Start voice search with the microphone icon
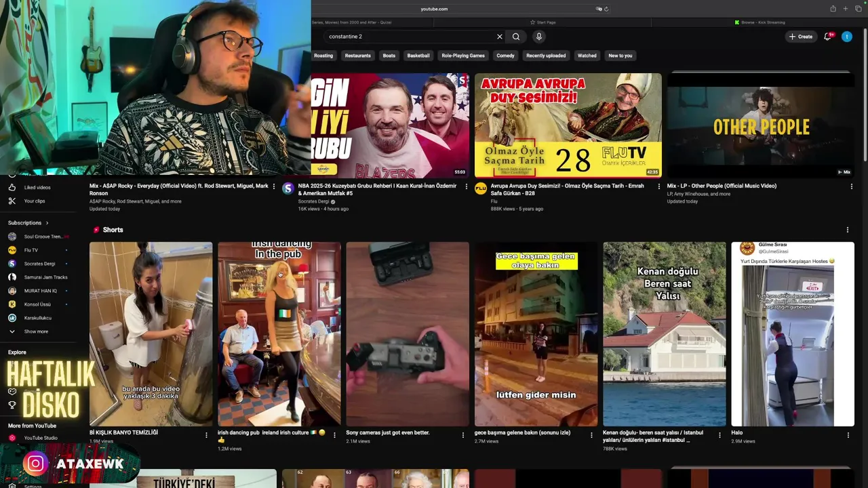The width and height of the screenshot is (868, 488). pyautogui.click(x=539, y=37)
